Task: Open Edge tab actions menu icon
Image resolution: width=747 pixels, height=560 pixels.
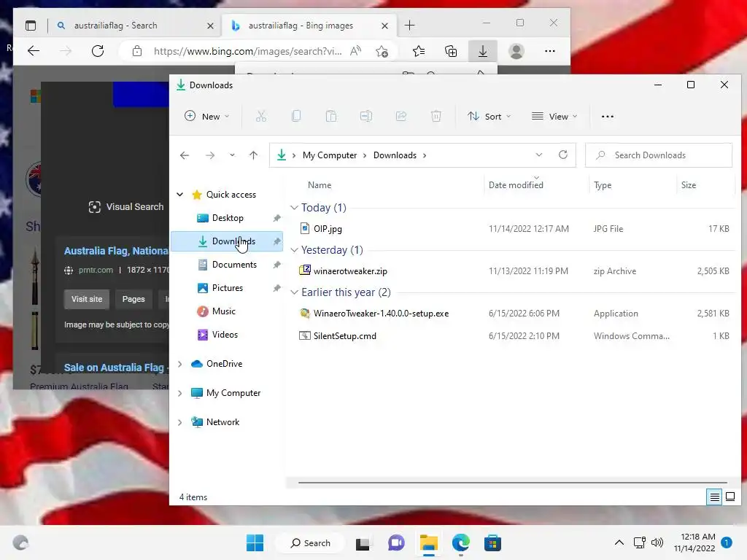Action: [31, 26]
